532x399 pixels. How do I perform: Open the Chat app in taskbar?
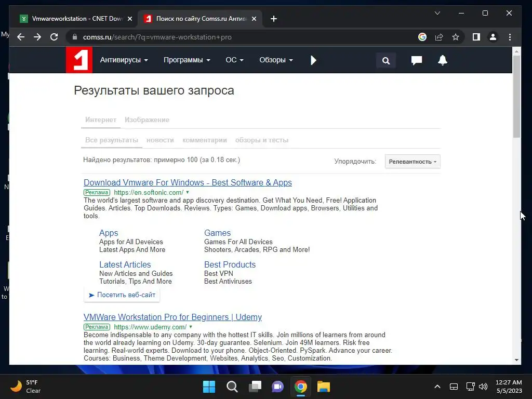(277, 387)
